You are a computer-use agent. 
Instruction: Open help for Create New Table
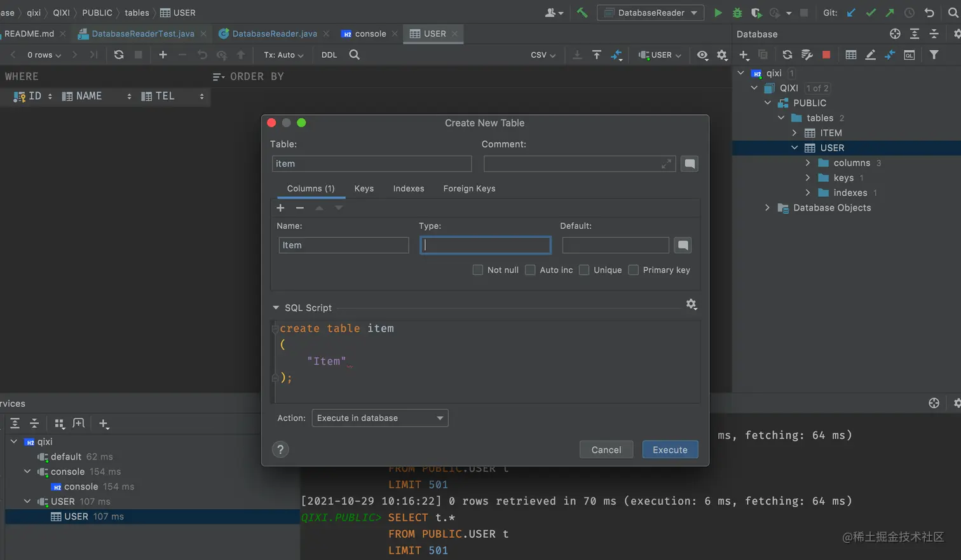(x=280, y=449)
